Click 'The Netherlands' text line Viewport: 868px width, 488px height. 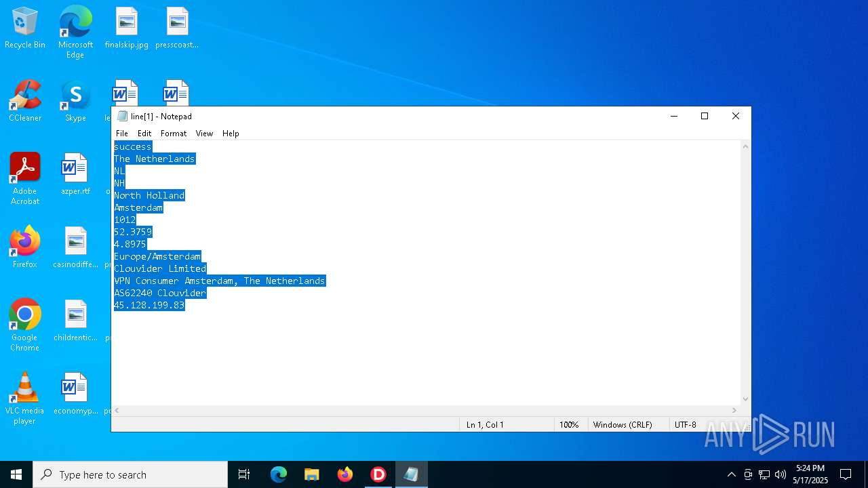(155, 159)
